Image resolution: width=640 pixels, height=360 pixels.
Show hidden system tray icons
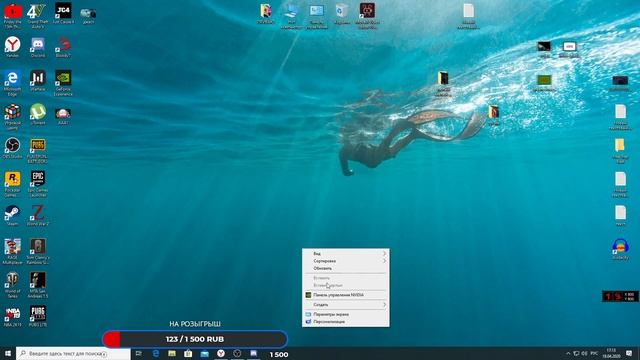tap(568, 353)
